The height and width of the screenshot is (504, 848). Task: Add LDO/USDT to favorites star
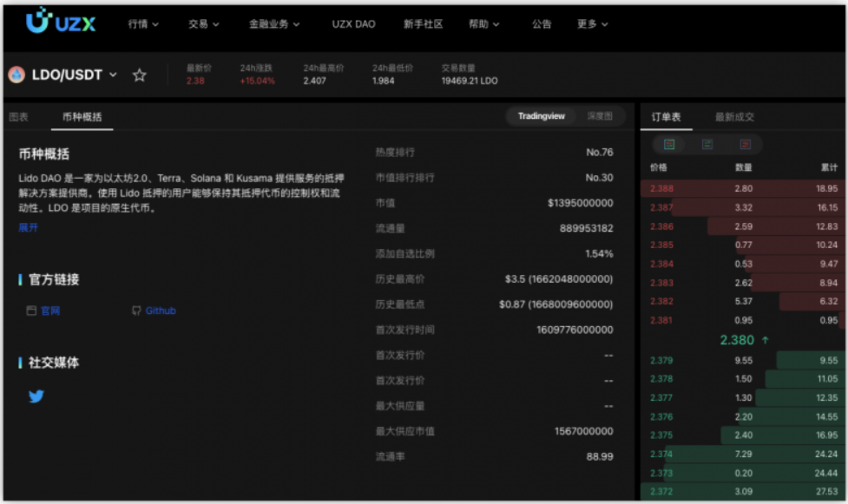pos(140,75)
